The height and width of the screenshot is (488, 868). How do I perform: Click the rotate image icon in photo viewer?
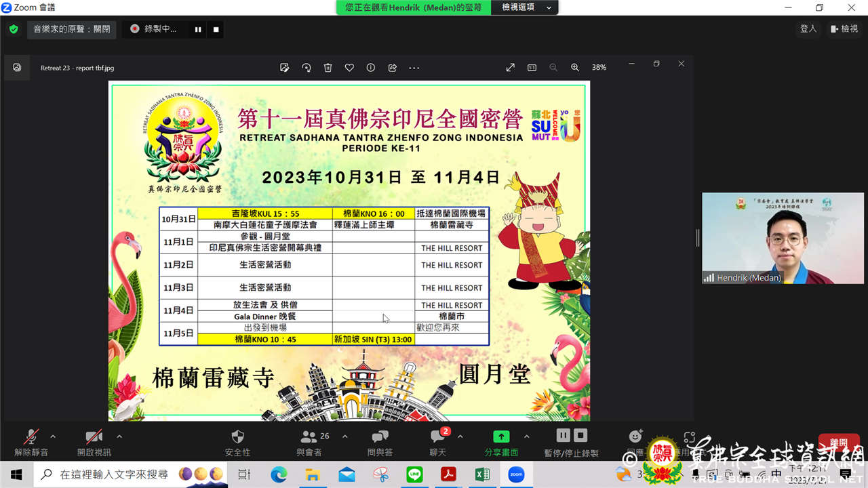click(307, 68)
